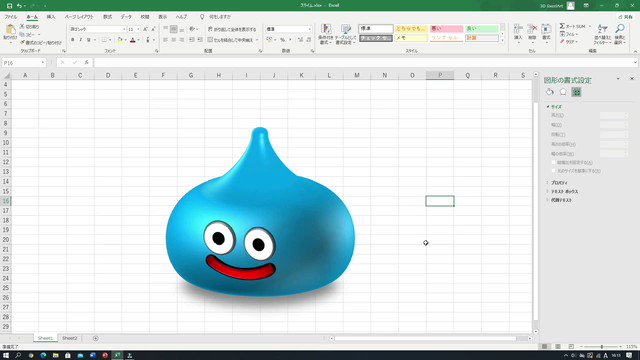
Task: Open the Insert (挿入) ribbon tab
Action: point(51,17)
